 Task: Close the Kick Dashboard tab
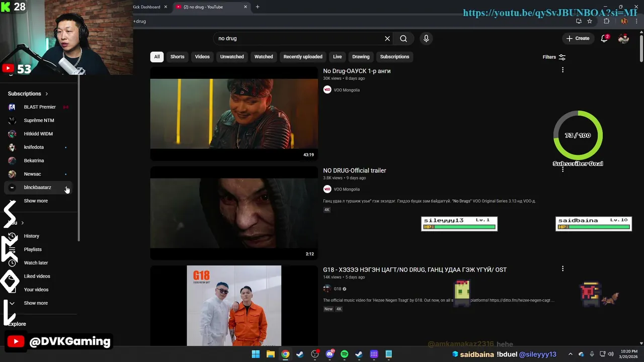pyautogui.click(x=166, y=7)
